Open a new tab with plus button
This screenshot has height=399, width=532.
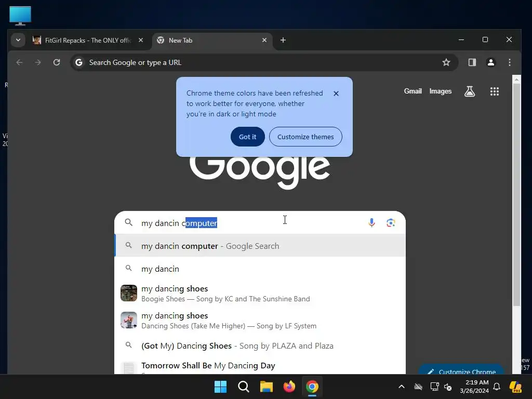[283, 40]
